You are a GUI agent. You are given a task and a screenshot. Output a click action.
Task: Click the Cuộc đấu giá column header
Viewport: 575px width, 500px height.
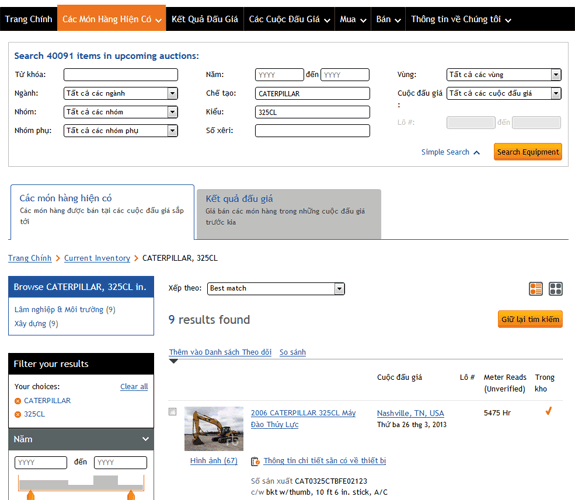coord(399,377)
